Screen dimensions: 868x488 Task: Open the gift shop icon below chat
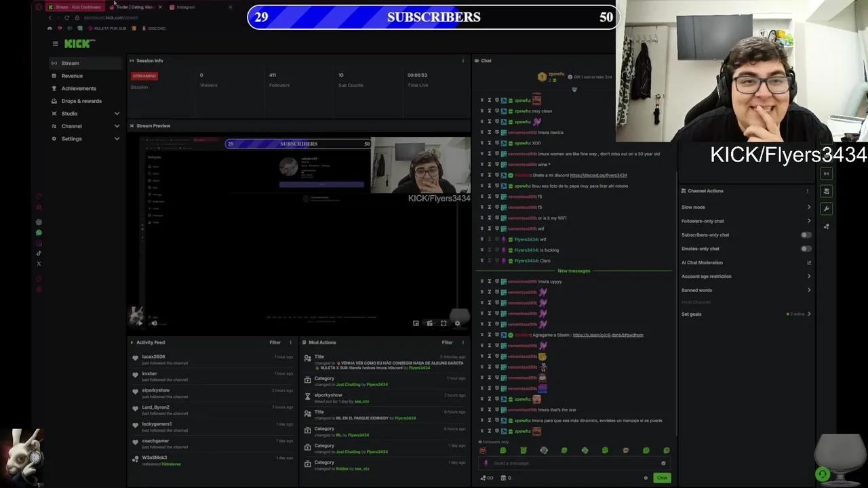pos(504,478)
